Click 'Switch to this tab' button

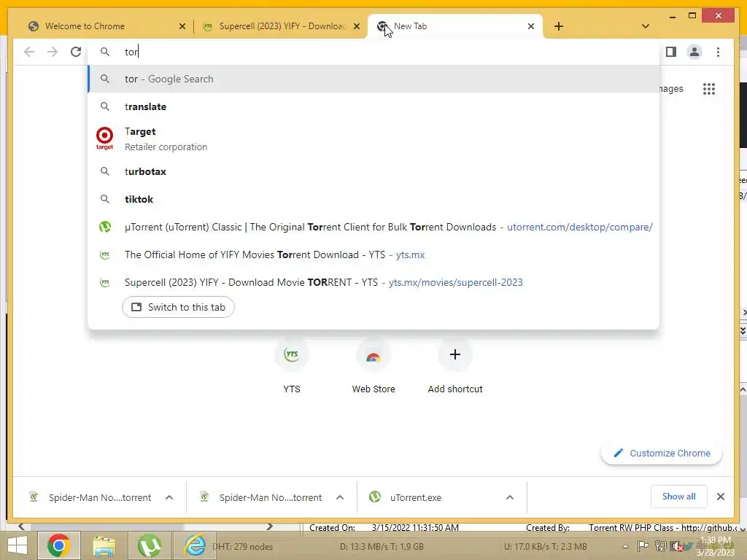178,307
